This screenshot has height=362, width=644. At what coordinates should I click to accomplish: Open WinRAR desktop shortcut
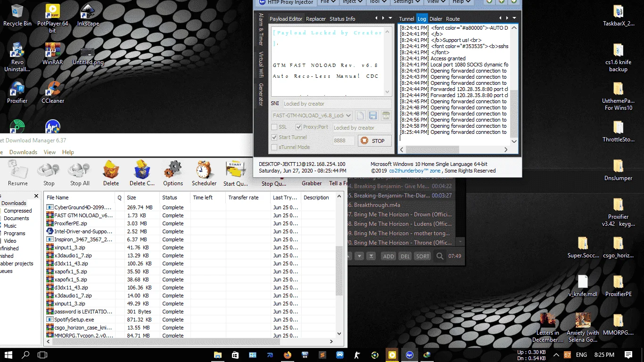coord(52,54)
